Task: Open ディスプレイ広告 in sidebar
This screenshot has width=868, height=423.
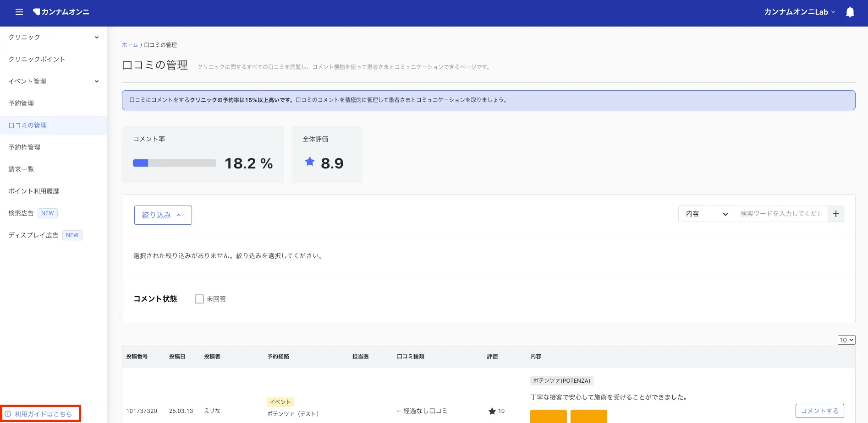Action: [x=33, y=235]
